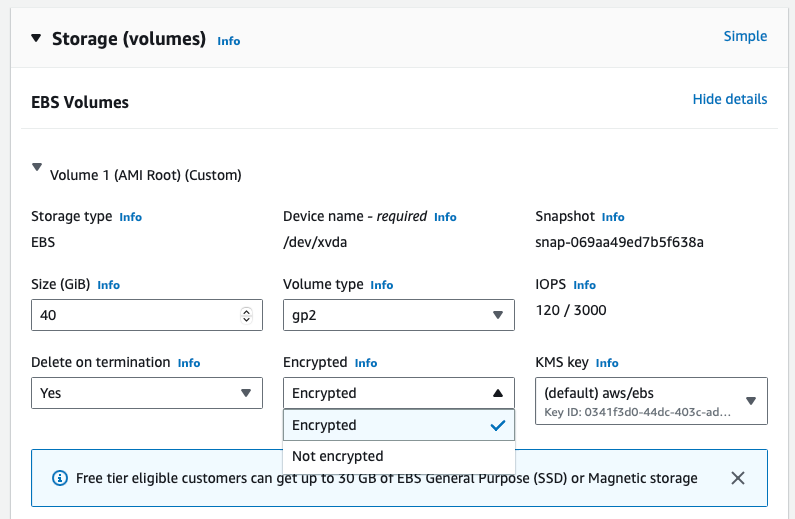Switch to Simple storage view
This screenshot has height=519, width=795.
[x=745, y=36]
